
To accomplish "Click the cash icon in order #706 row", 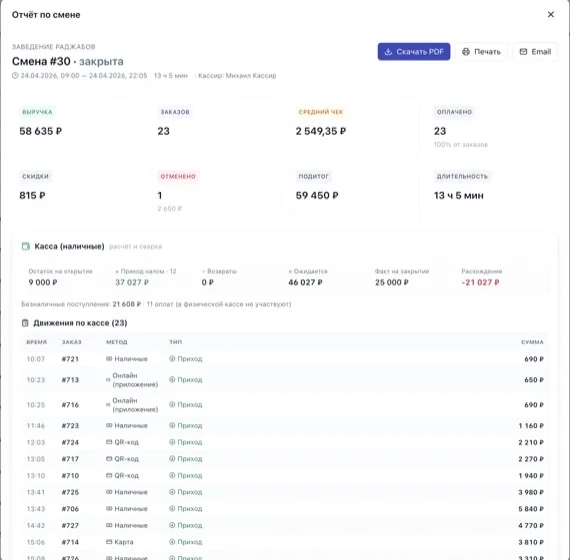I will point(109,509).
